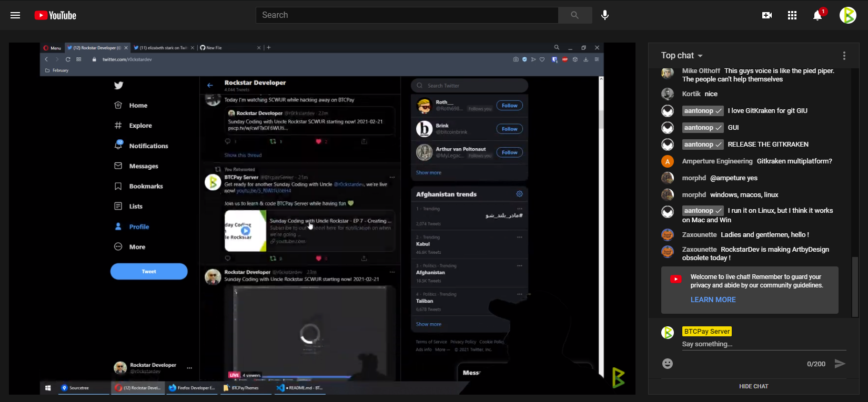
Task: Click Show more under who to follow
Action: click(x=429, y=173)
